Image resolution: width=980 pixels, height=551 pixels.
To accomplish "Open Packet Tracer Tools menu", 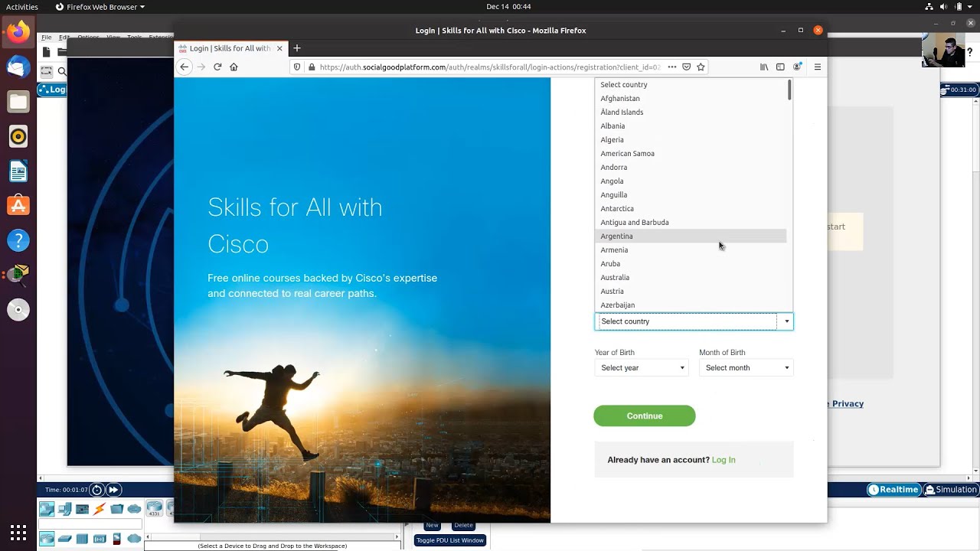I will click(135, 37).
